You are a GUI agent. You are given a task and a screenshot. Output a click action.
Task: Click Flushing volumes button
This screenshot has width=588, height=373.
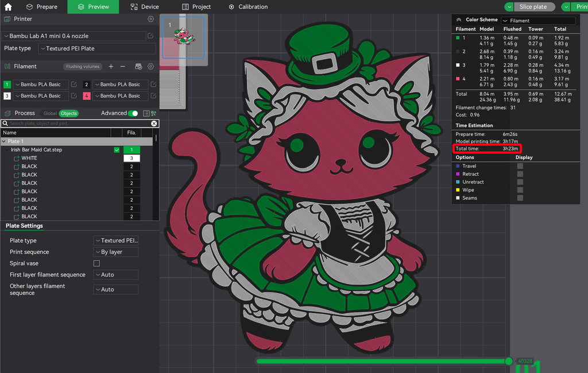[83, 67]
